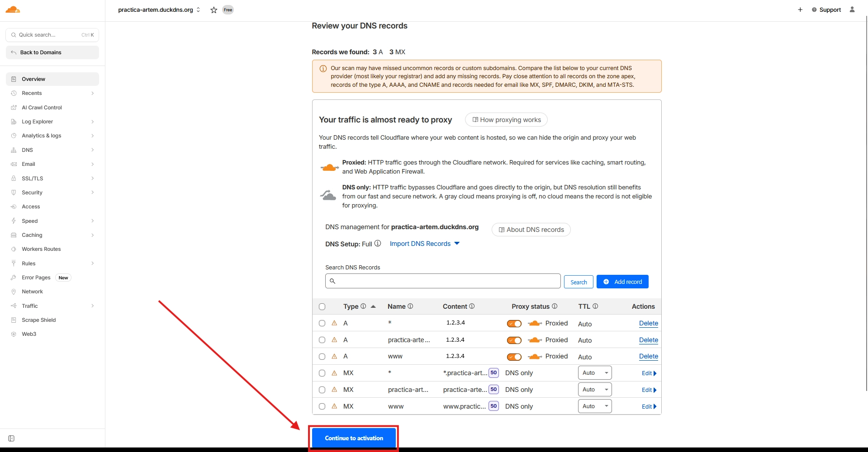Viewport: 868px width, 452px height.
Task: Click in the Search DNS Records field
Action: point(443,281)
